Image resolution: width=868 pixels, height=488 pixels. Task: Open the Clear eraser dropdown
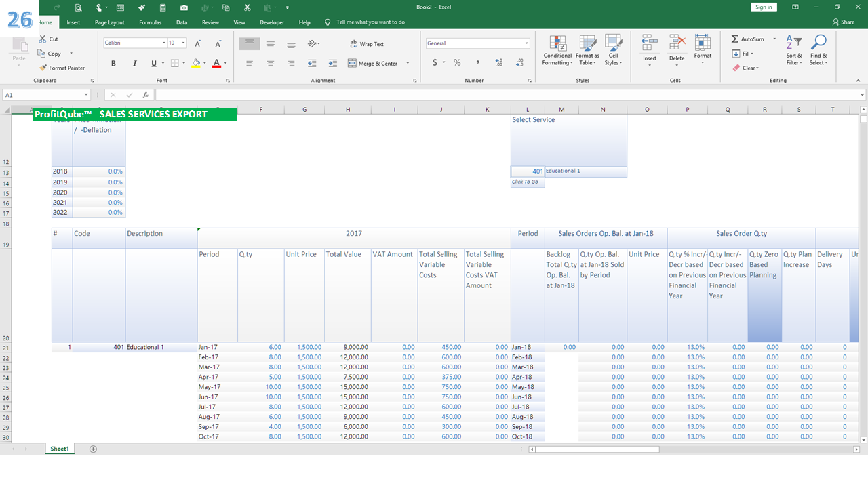(745, 68)
